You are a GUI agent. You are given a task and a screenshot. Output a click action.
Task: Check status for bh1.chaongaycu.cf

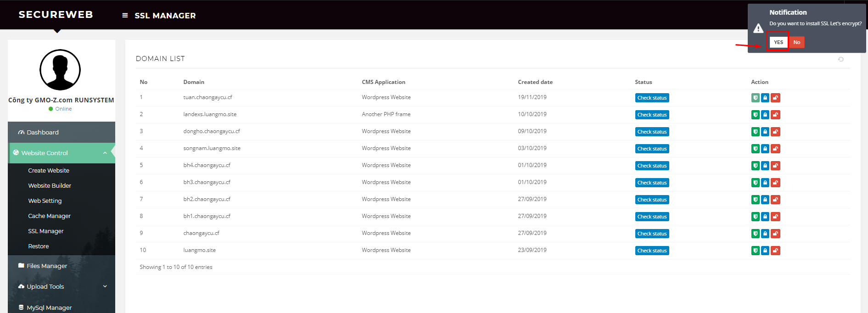point(652,217)
